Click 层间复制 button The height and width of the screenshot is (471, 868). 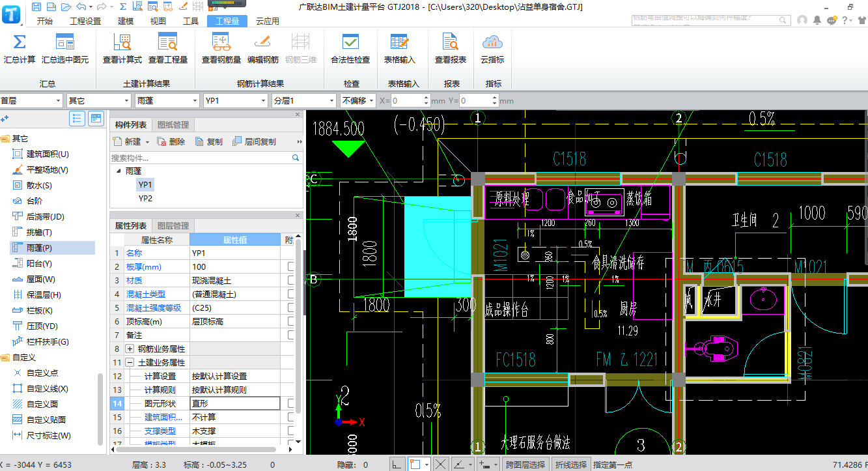pyautogui.click(x=254, y=141)
